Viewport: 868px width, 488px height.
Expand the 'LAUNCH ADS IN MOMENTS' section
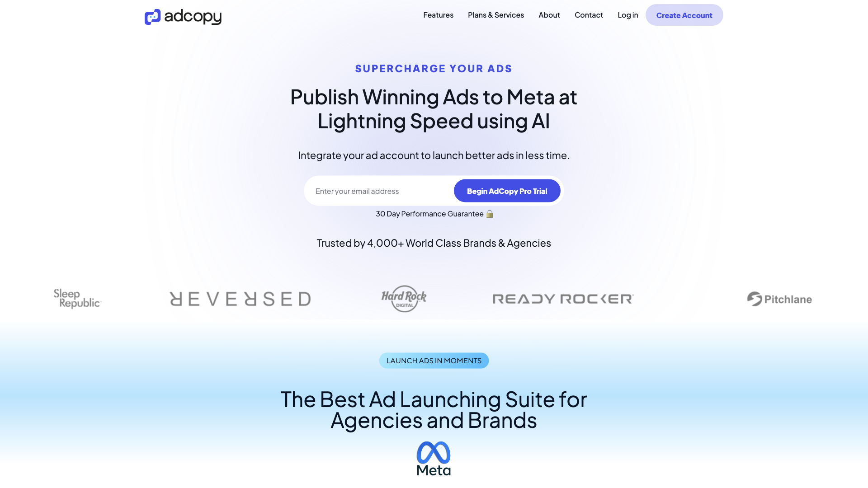tap(434, 361)
